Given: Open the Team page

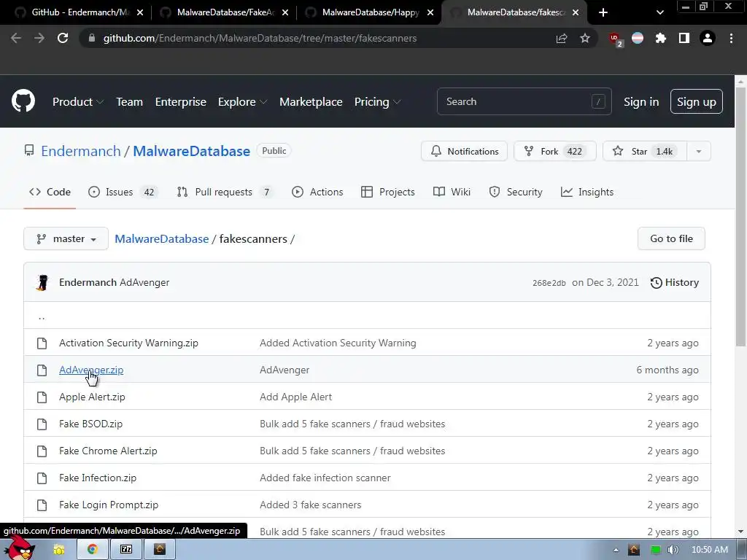Looking at the screenshot, I should click(x=130, y=101).
